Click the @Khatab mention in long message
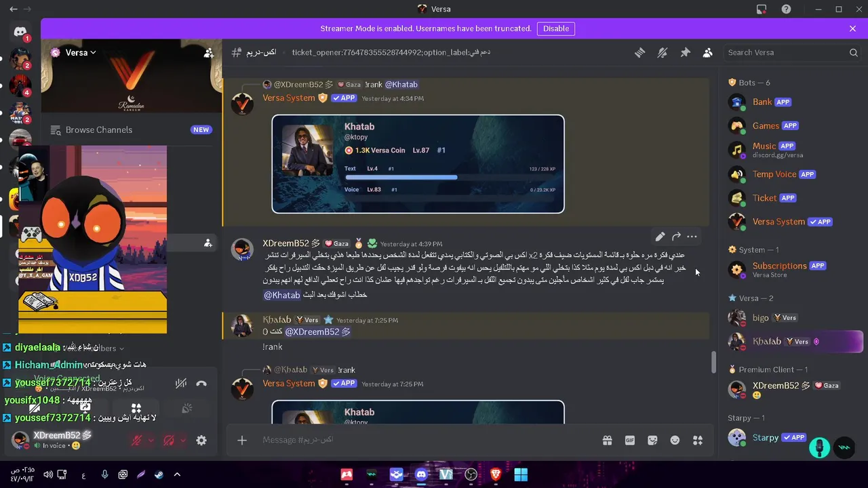This screenshot has height=488, width=868. [x=281, y=295]
